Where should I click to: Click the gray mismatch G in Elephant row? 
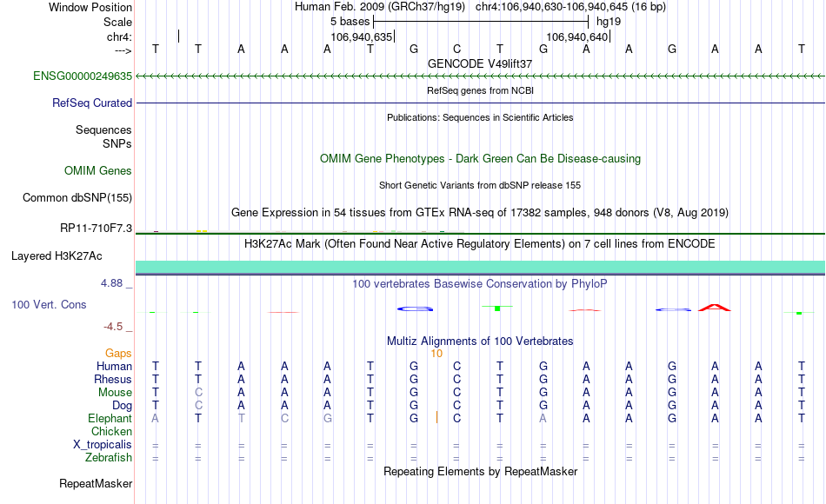click(327, 419)
